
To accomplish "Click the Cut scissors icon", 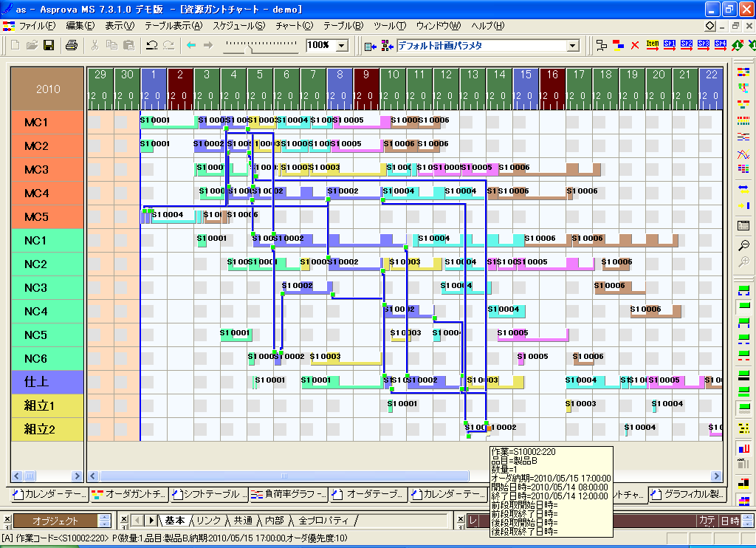I will tap(94, 45).
